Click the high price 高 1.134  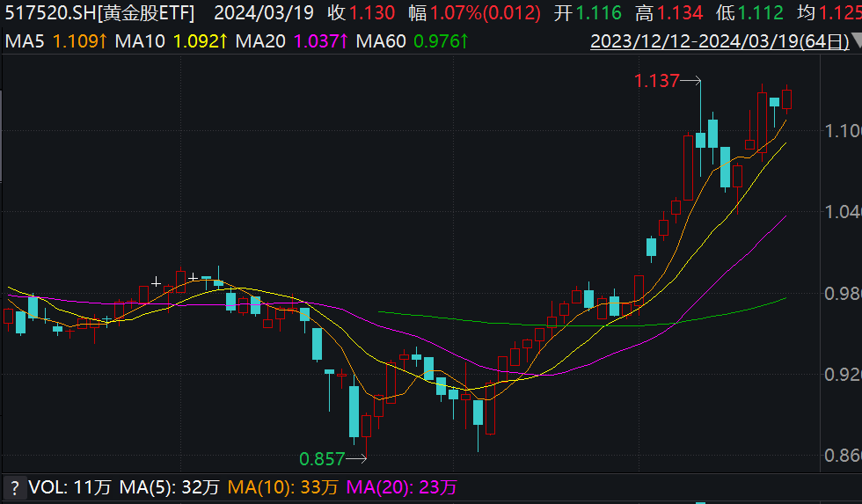coord(669,13)
